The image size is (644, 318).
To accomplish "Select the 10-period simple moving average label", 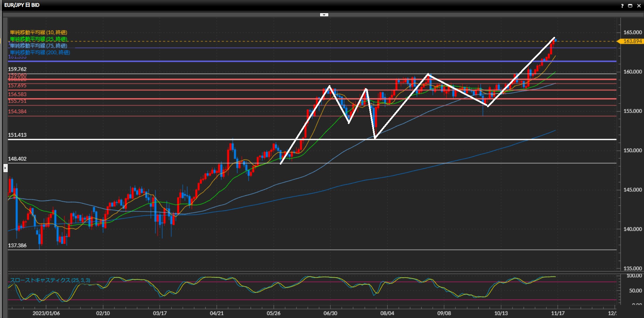I will (39, 33).
